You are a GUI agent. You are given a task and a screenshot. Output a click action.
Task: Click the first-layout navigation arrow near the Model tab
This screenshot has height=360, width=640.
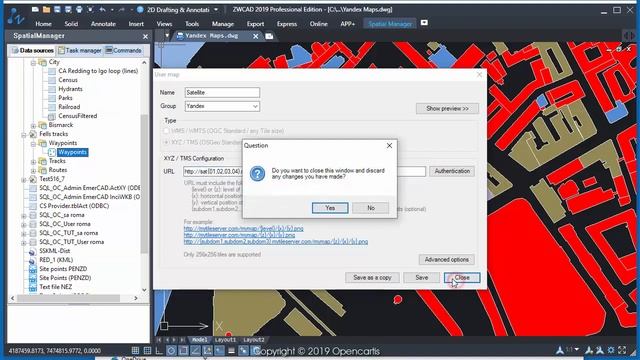[159, 340]
